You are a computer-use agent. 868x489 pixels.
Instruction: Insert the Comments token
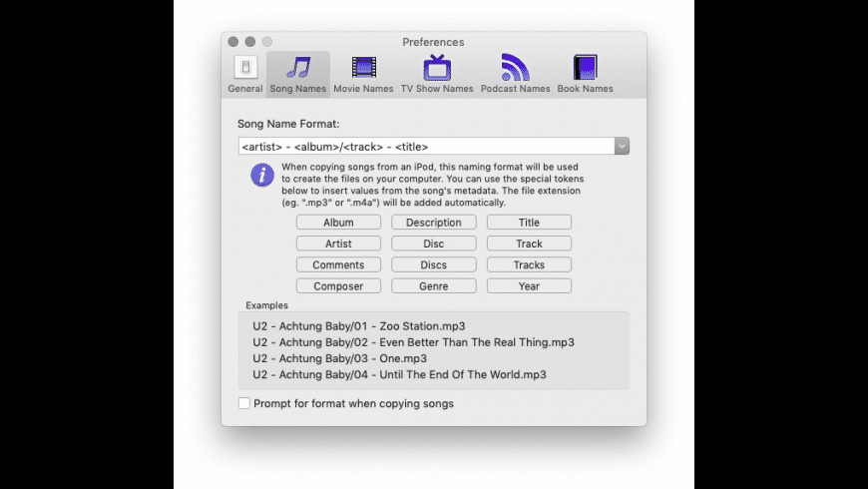[338, 264]
